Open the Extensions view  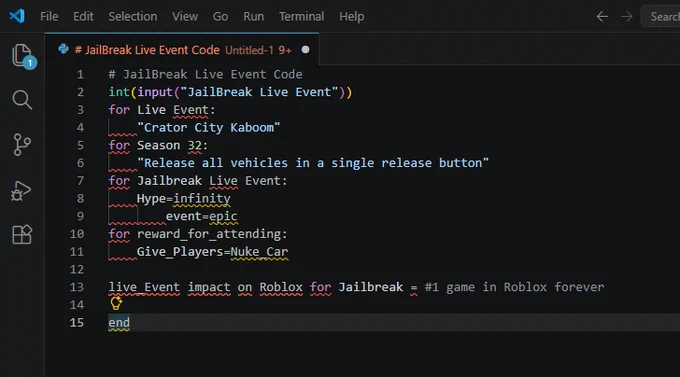pos(22,235)
